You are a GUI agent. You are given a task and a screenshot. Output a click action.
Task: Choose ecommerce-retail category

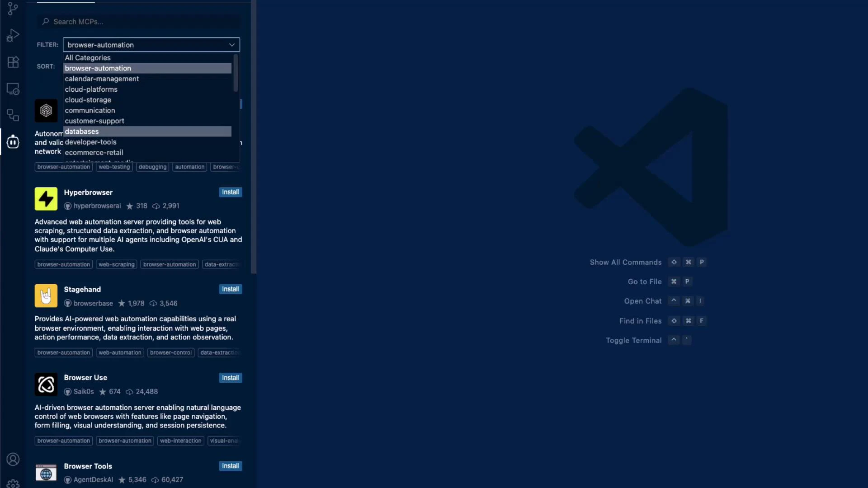point(148,153)
